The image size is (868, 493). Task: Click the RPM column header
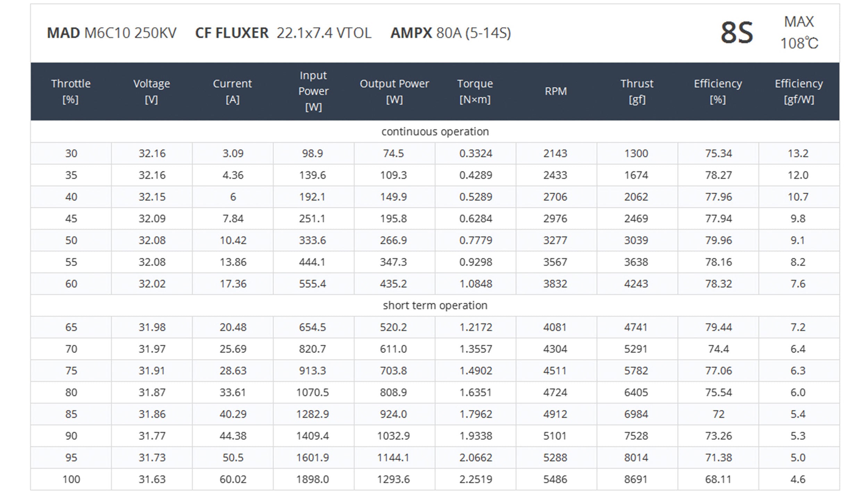pos(556,91)
